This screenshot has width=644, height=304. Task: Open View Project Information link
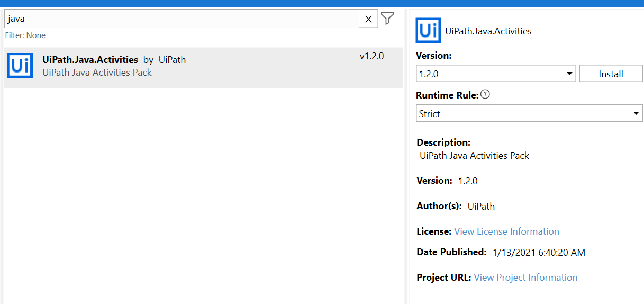(x=525, y=278)
